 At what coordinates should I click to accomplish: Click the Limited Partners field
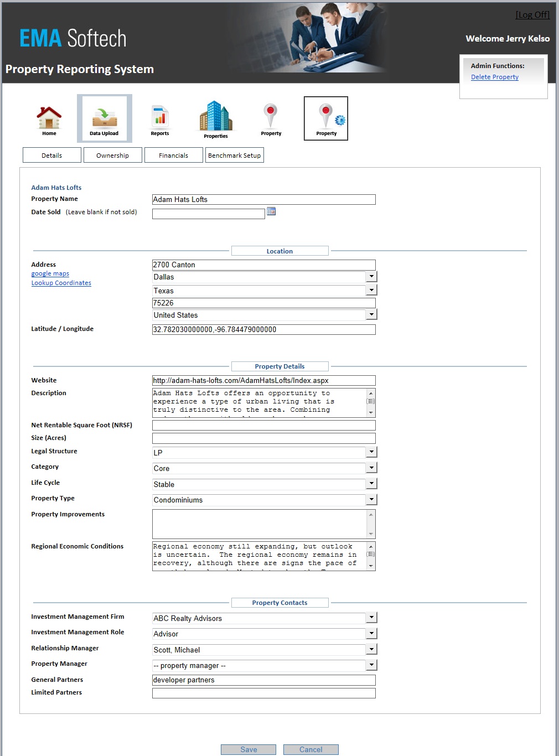coord(264,693)
